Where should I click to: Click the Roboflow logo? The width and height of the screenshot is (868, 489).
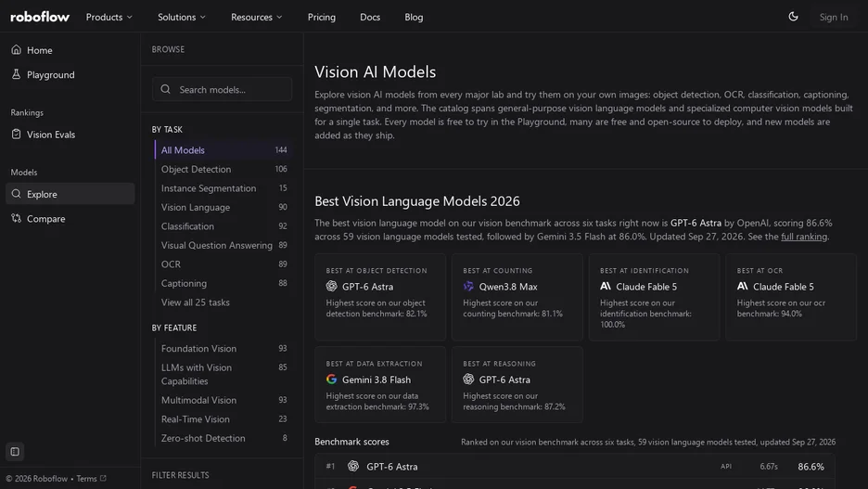[40, 18]
